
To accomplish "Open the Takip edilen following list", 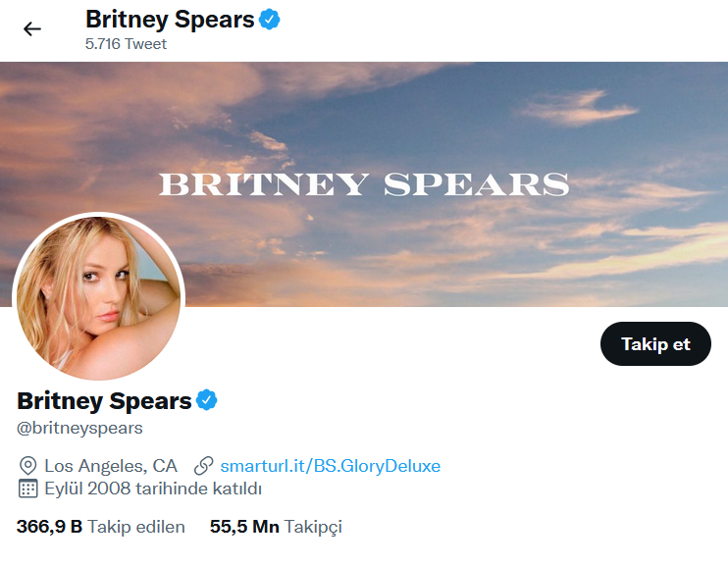I will pos(101,527).
